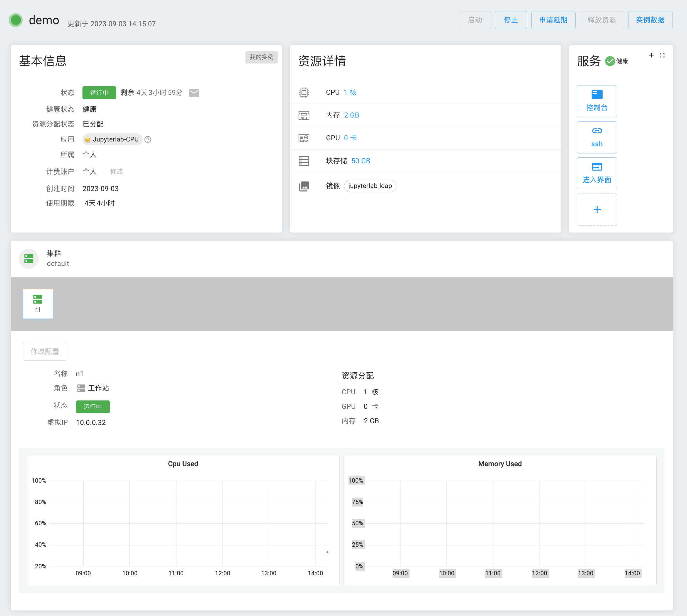Click the memory icon beside 内存
This screenshot has width=687, height=616.
pyautogui.click(x=304, y=115)
